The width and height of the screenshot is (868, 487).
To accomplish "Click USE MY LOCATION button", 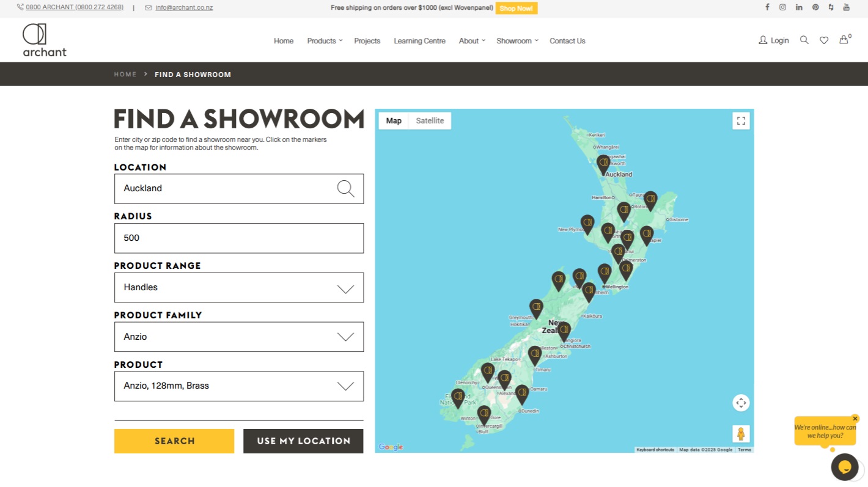I will click(x=303, y=441).
